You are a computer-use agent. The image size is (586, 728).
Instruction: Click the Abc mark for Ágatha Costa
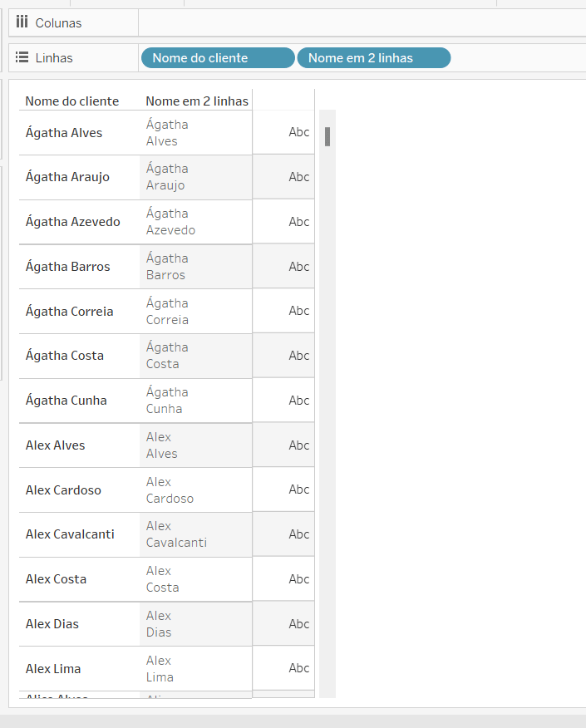click(x=298, y=356)
